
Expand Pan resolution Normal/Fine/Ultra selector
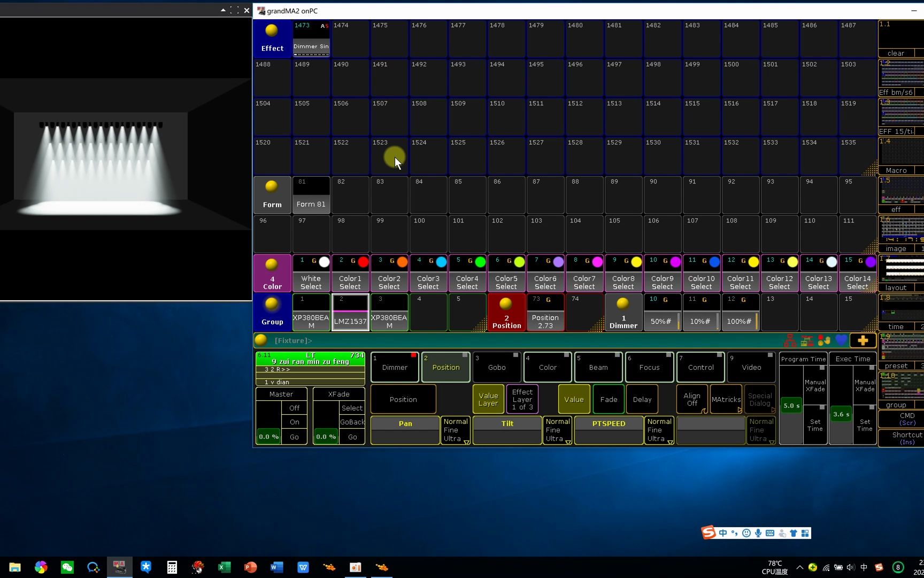pyautogui.click(x=456, y=430)
